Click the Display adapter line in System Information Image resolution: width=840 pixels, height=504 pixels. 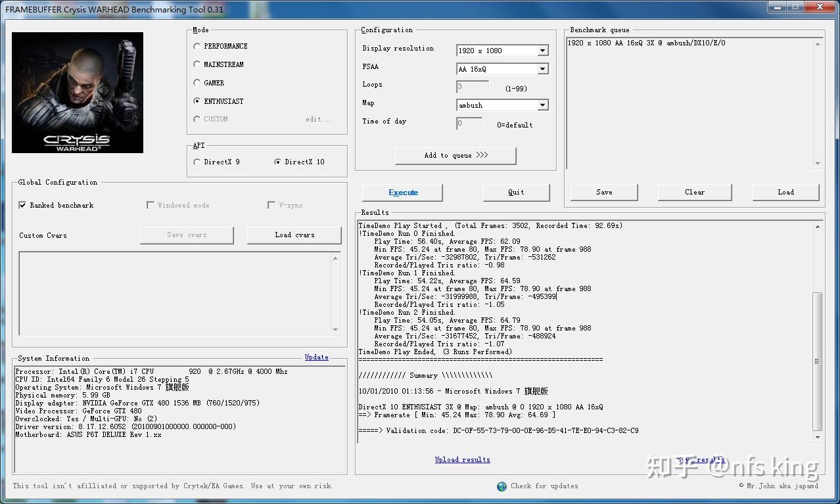137,403
